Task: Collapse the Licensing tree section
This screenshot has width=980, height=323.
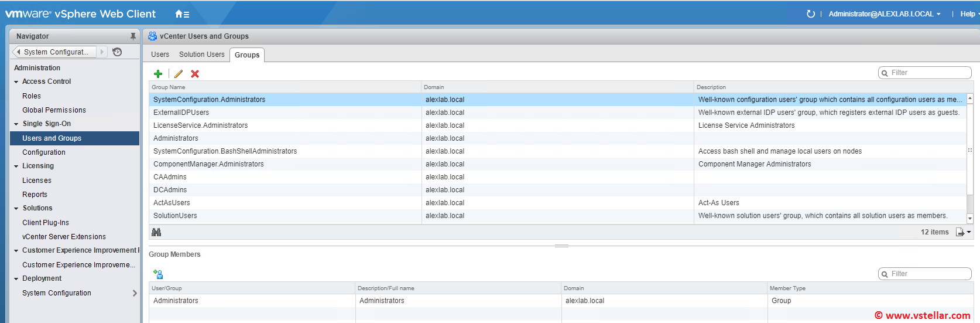Action: click(x=16, y=166)
